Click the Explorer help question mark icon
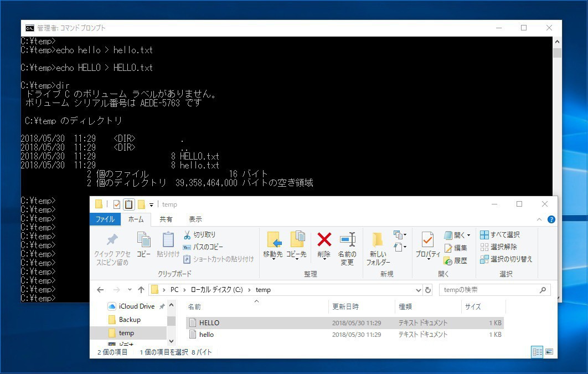Viewport: 588px width, 374px height. [x=551, y=219]
